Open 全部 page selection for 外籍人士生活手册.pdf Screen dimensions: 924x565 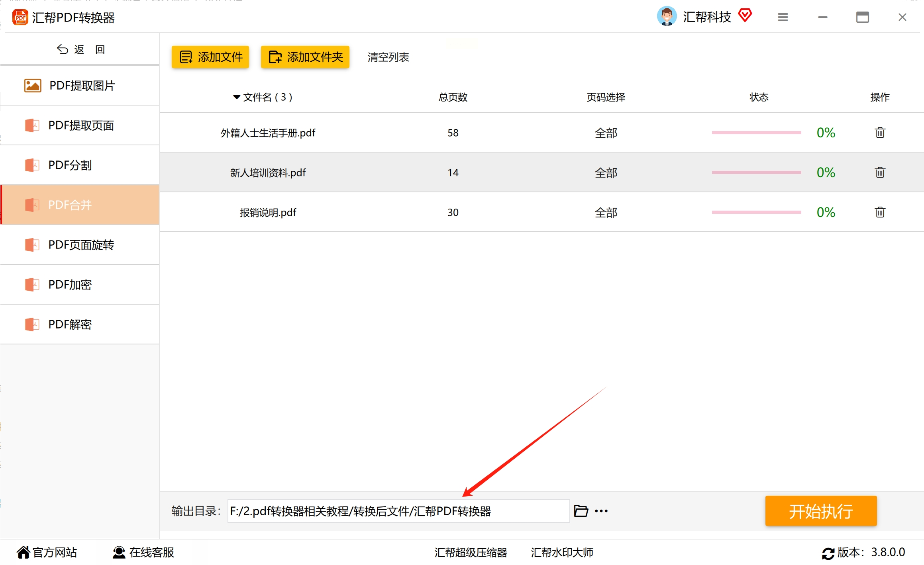tap(606, 133)
